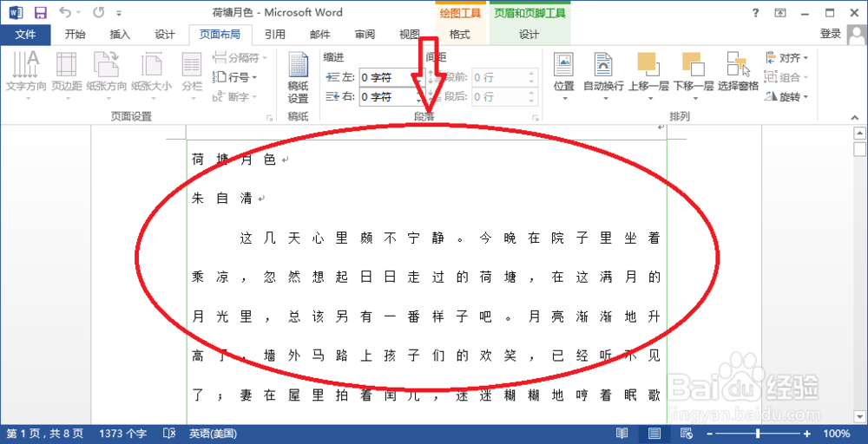Click the language 英语(美国) indicator

[x=214, y=434]
